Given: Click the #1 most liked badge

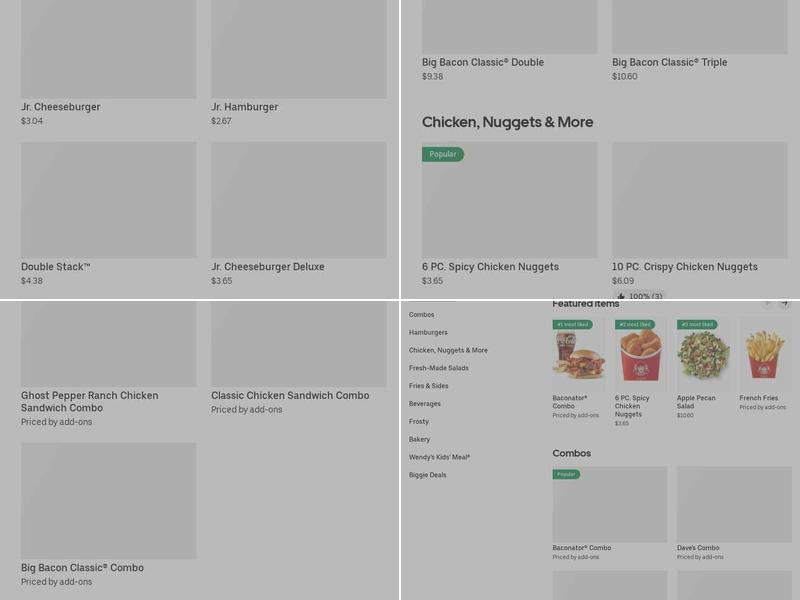Looking at the screenshot, I should 572,324.
